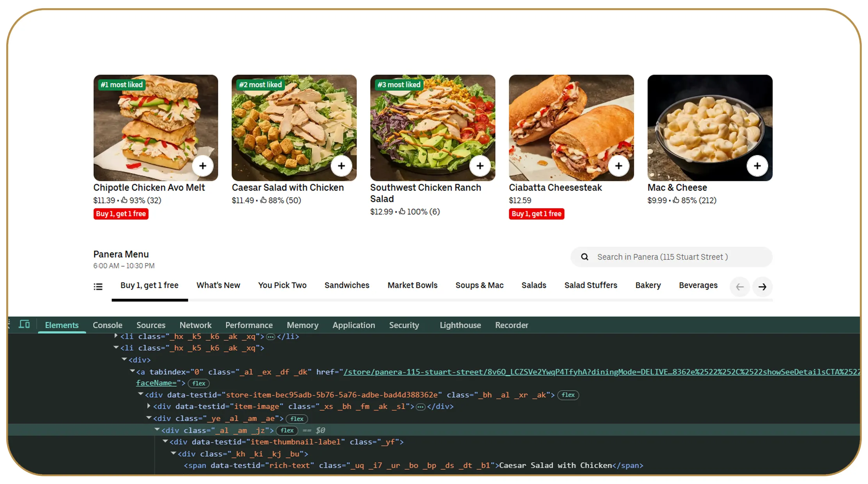Open the Memory panel tab

pos(303,325)
